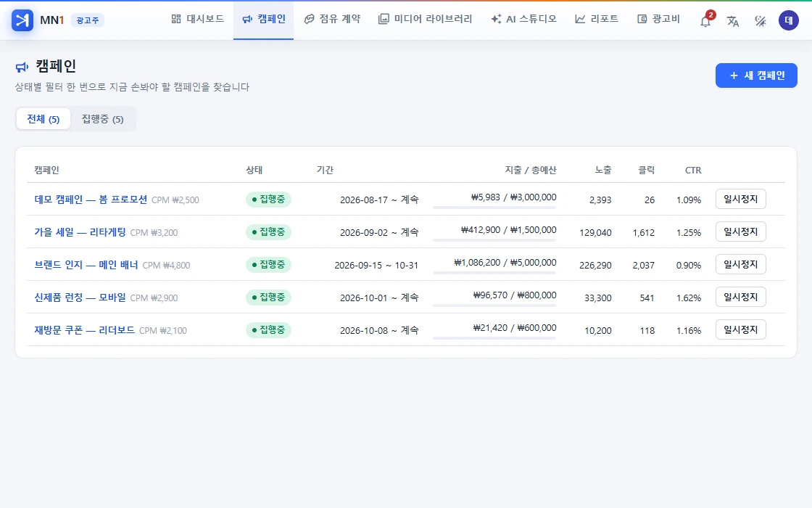The image size is (812, 508).
Task: Select the 전체 (5) filter
Action: [x=43, y=119]
